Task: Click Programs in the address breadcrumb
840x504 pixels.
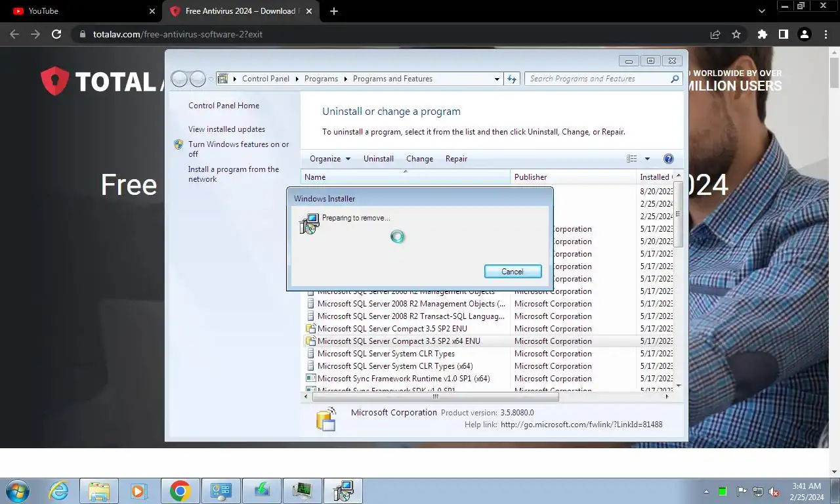Action: pos(321,79)
